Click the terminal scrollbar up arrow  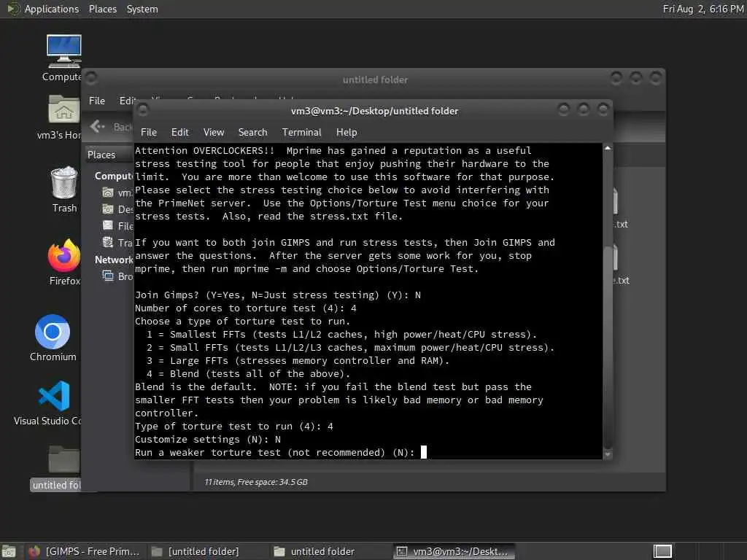pyautogui.click(x=608, y=148)
